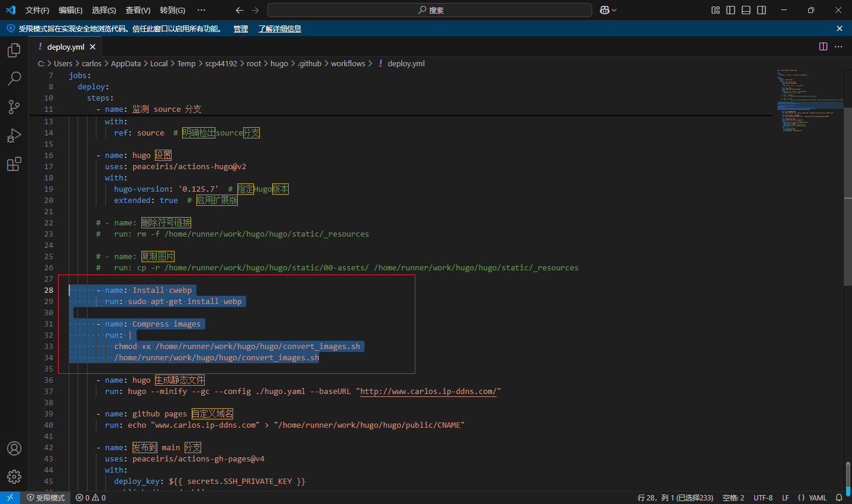Click 行 28, 列 1 cursor position
This screenshot has height=504, width=852.
(676, 497)
